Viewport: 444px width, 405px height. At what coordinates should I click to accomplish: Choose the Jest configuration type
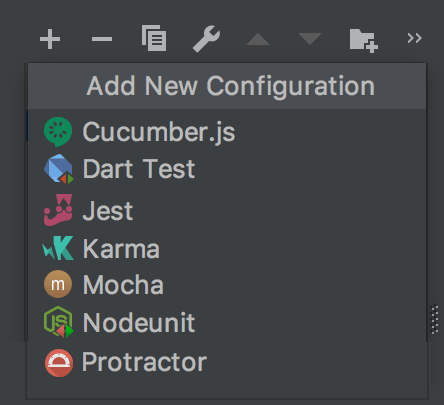[x=227, y=210]
